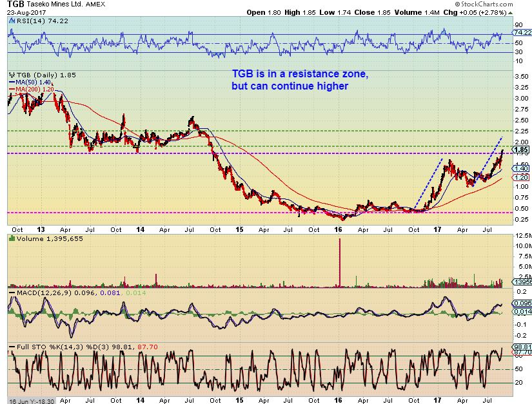
Task: Click the blue MA(50) line swatch
Action: 12,82
